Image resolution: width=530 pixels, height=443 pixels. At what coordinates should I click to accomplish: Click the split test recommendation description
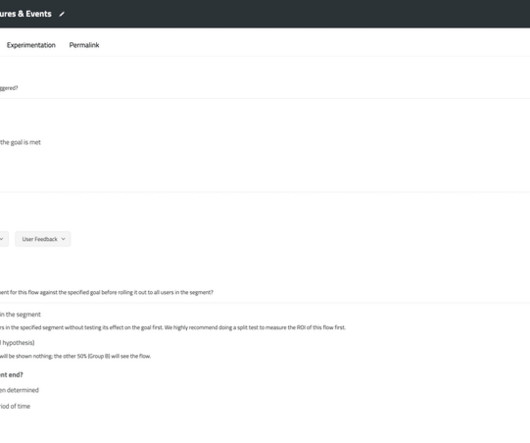coord(173,327)
